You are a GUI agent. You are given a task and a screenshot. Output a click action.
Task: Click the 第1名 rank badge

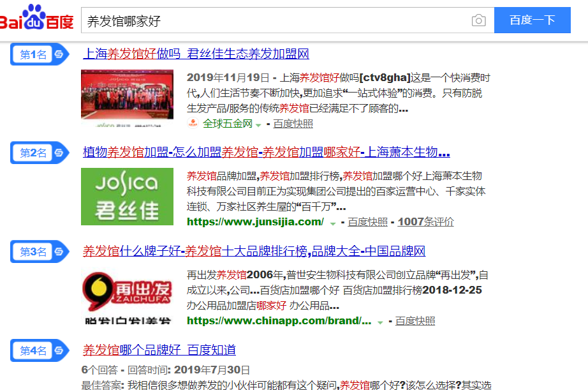click(40, 54)
